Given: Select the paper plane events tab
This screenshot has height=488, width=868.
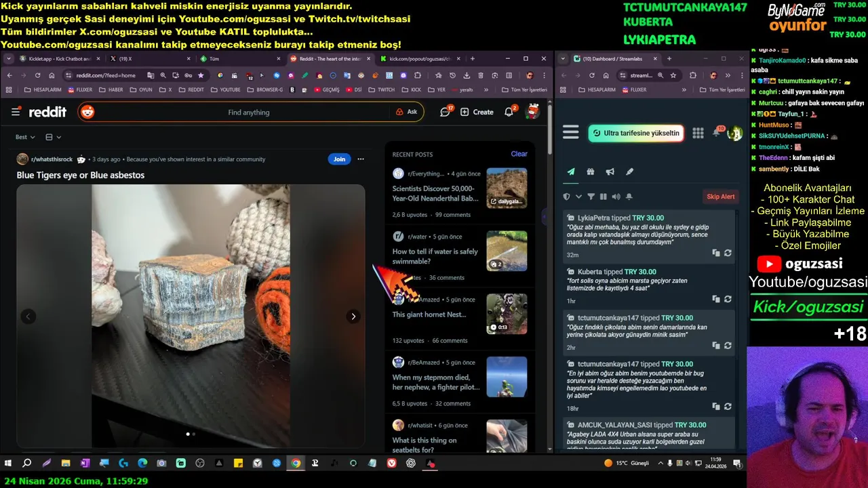Looking at the screenshot, I should pyautogui.click(x=571, y=172).
